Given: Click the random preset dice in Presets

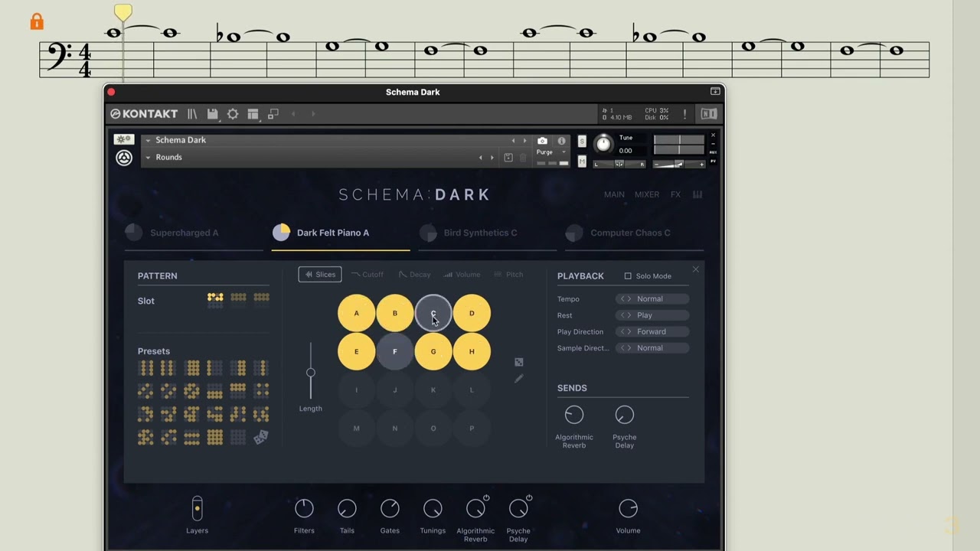Looking at the screenshot, I should click(261, 437).
